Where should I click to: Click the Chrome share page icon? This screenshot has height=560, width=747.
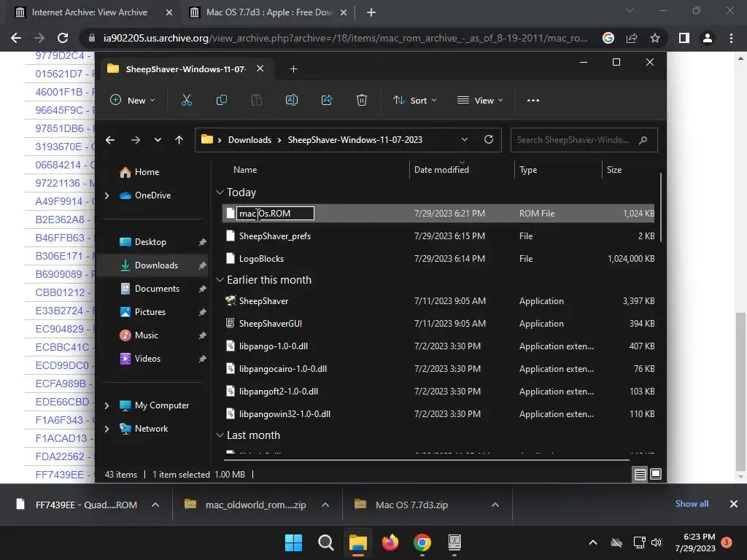632,38
